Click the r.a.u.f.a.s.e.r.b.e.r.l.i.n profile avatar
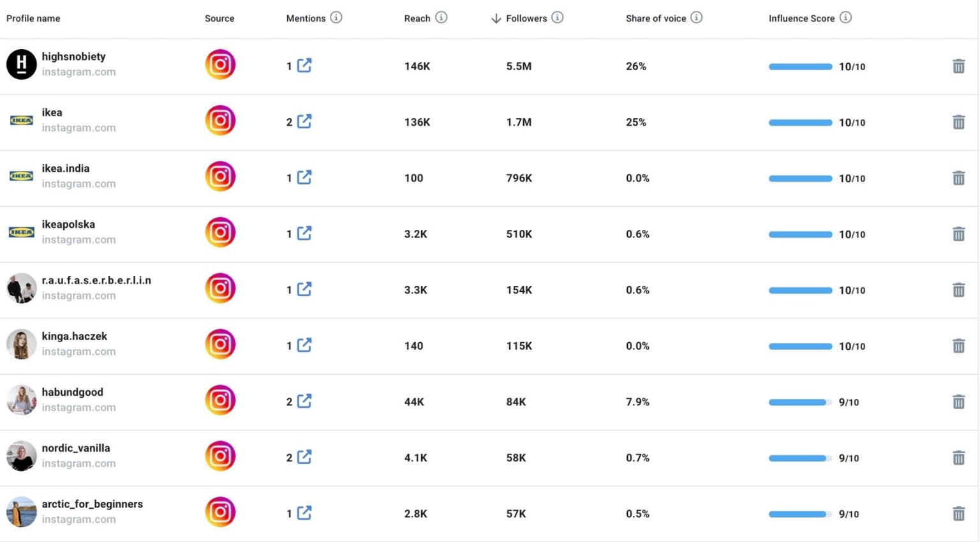 pos(21,288)
